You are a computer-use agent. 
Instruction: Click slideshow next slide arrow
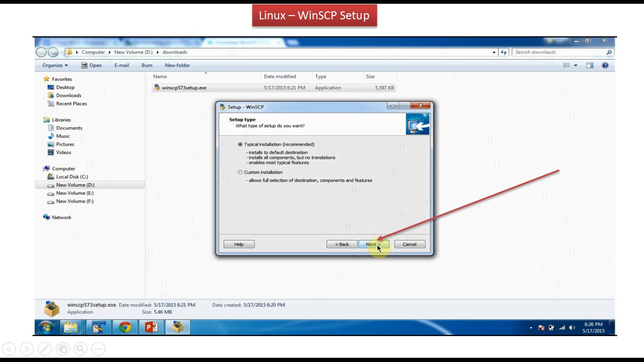[27, 349]
